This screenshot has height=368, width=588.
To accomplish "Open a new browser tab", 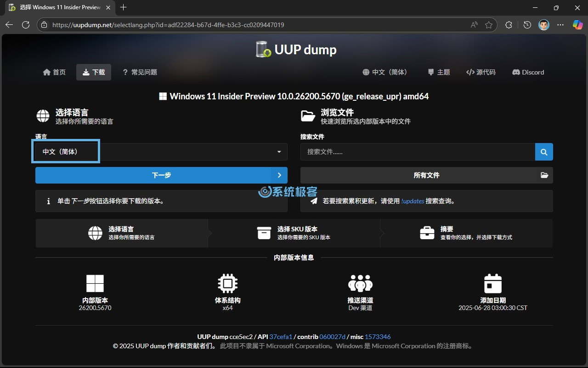I will point(123,7).
